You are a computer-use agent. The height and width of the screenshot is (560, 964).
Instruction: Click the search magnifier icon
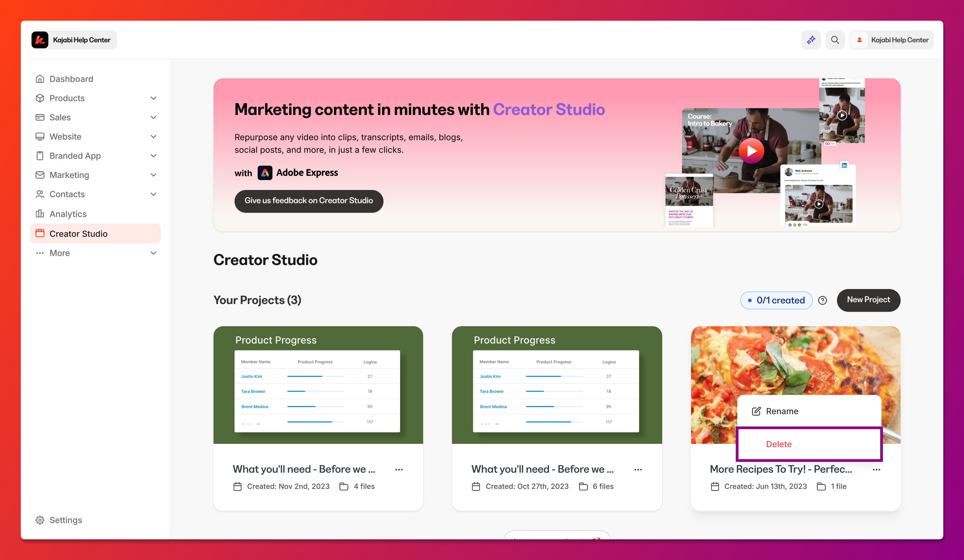tap(835, 40)
